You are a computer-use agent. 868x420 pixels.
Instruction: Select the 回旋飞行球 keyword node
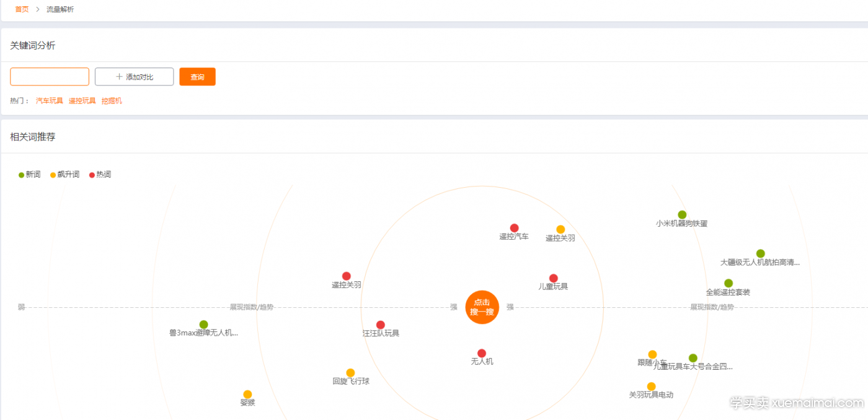(x=350, y=373)
